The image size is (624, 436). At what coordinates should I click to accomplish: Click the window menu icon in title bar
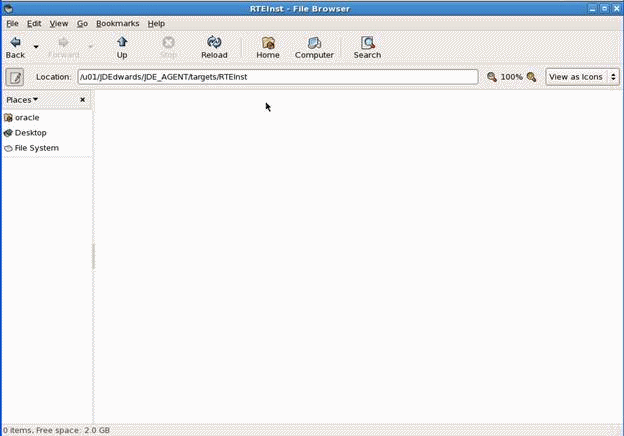tap(8, 8)
